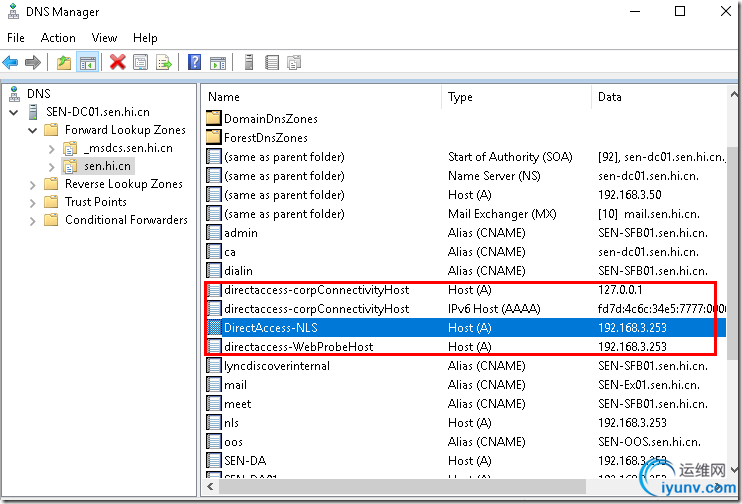Click the New Record list toolbar icon

pos(272,62)
